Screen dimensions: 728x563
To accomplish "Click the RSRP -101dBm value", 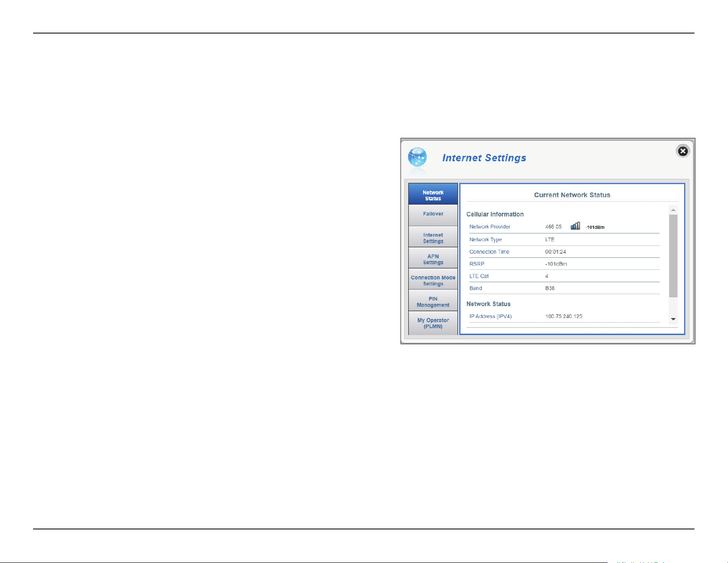I will coord(556,264).
